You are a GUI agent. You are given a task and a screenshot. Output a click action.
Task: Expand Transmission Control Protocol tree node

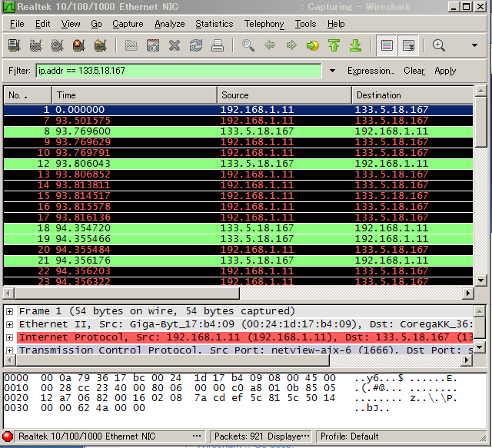pos(10,350)
